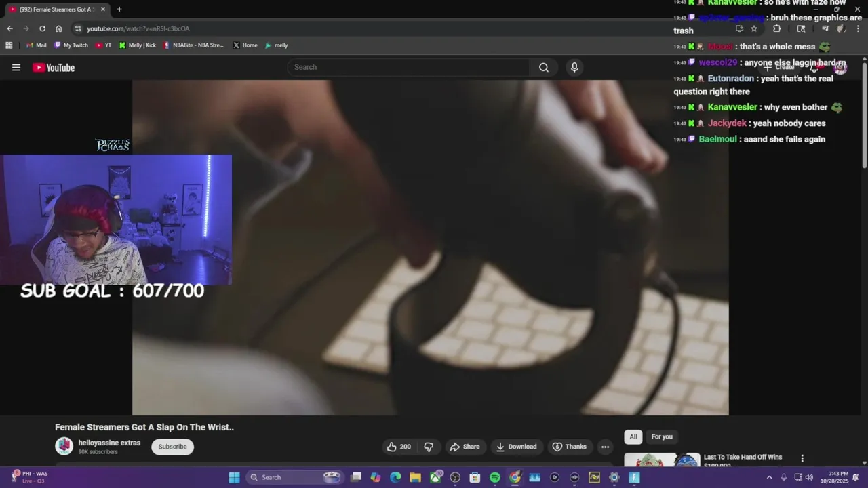Click the taskbar Search box
The image size is (868, 488).
pyautogui.click(x=294, y=477)
